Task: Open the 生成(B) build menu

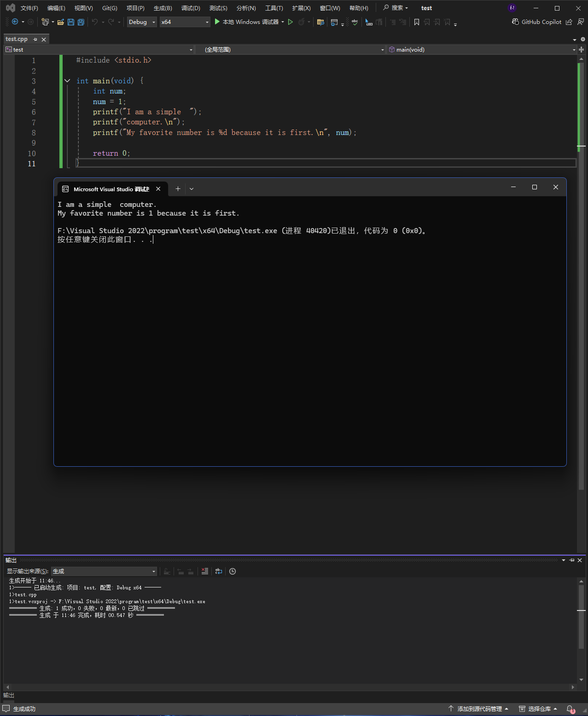Action: [163, 8]
